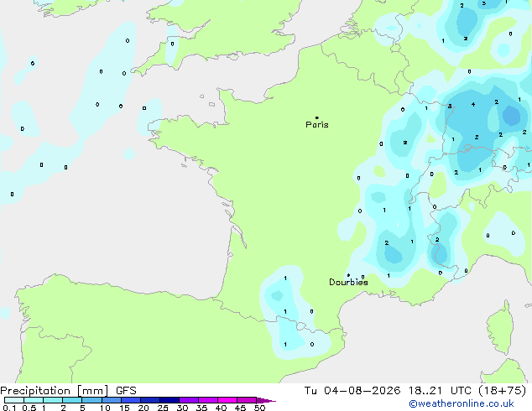Pick the 1–2 mm legend color swatch

pos(53,400)
